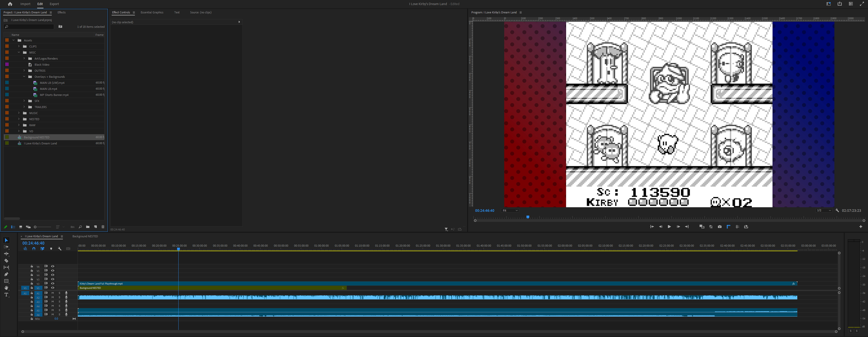Click Export/share icon in Program monitor

point(746,227)
